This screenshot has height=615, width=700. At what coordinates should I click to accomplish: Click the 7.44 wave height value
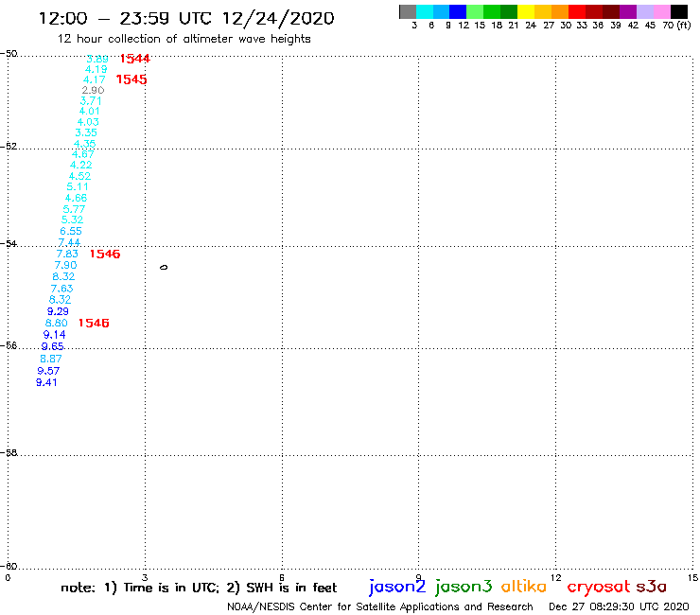(x=69, y=242)
